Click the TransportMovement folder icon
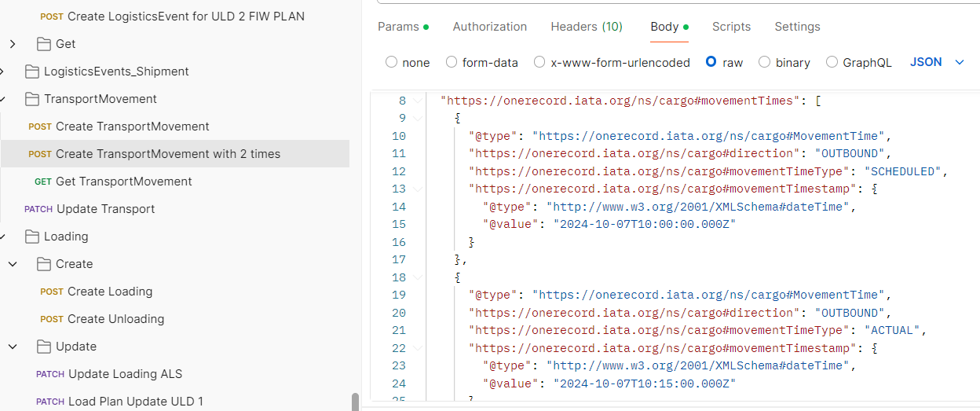The image size is (980, 411). [x=32, y=99]
